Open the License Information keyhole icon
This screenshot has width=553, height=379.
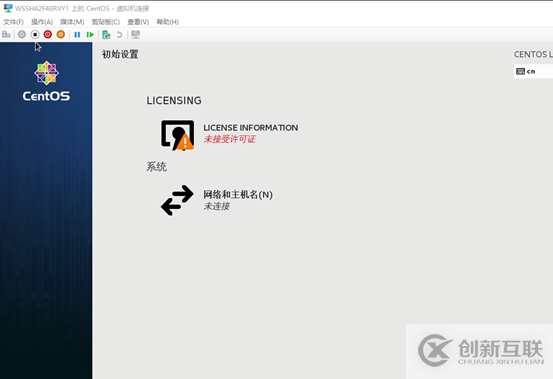tap(177, 135)
